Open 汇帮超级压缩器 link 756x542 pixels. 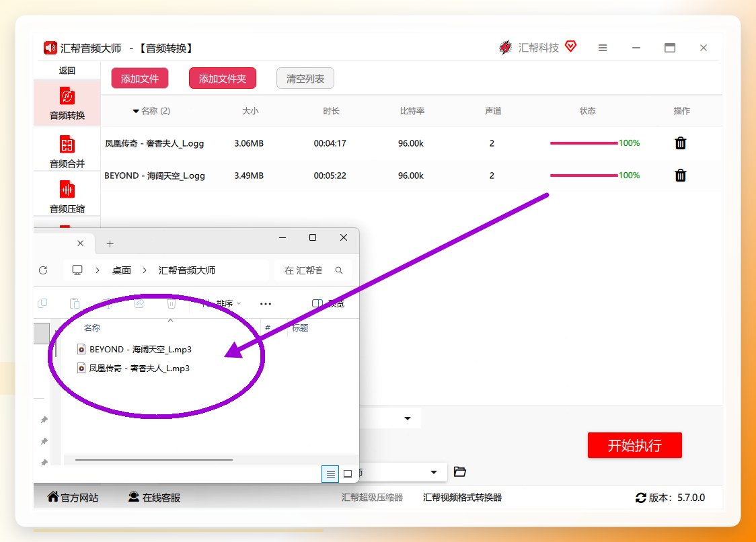coord(372,497)
